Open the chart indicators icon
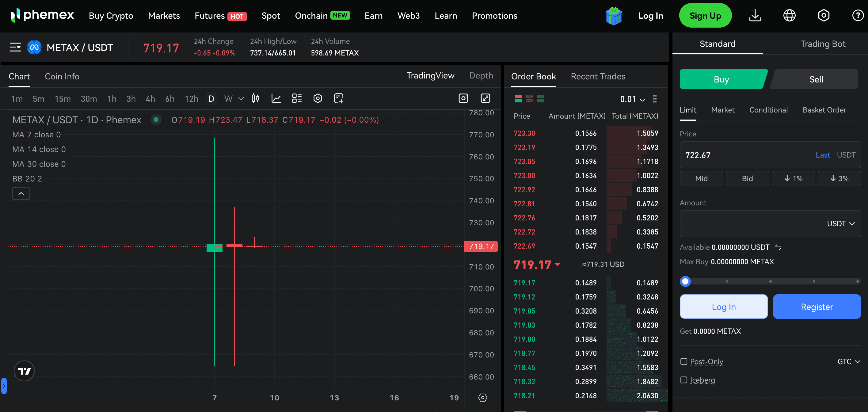The image size is (868, 412). [x=276, y=98]
